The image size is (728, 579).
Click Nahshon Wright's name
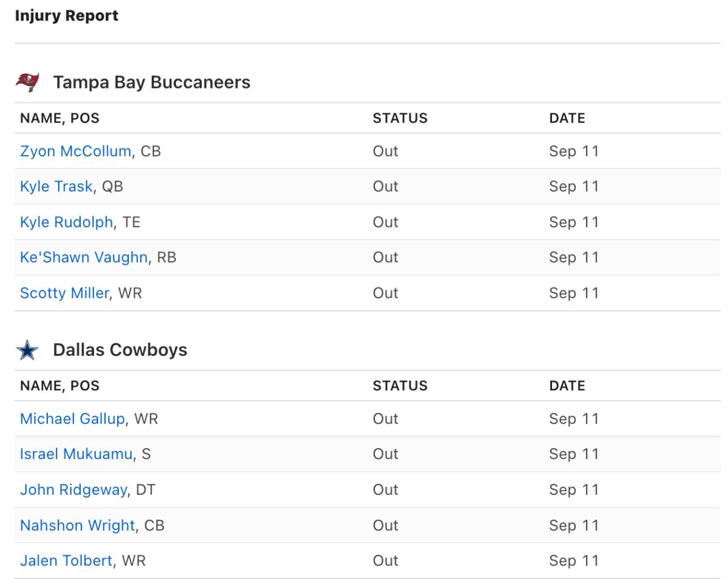77,525
